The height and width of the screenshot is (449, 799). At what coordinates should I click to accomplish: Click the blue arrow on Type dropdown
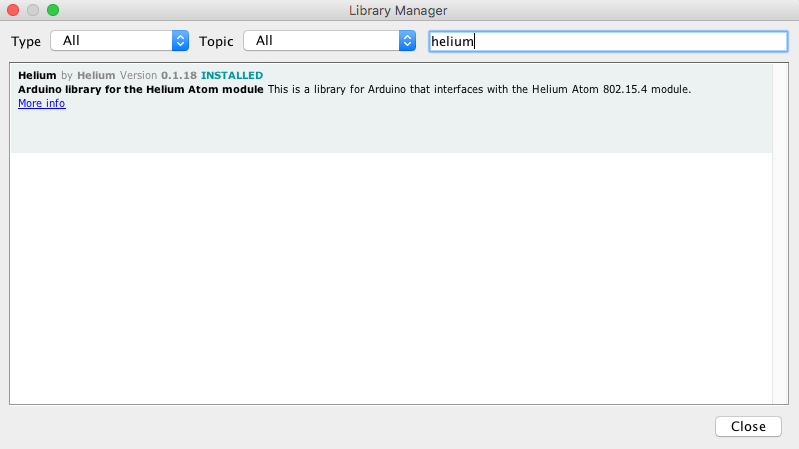point(180,41)
